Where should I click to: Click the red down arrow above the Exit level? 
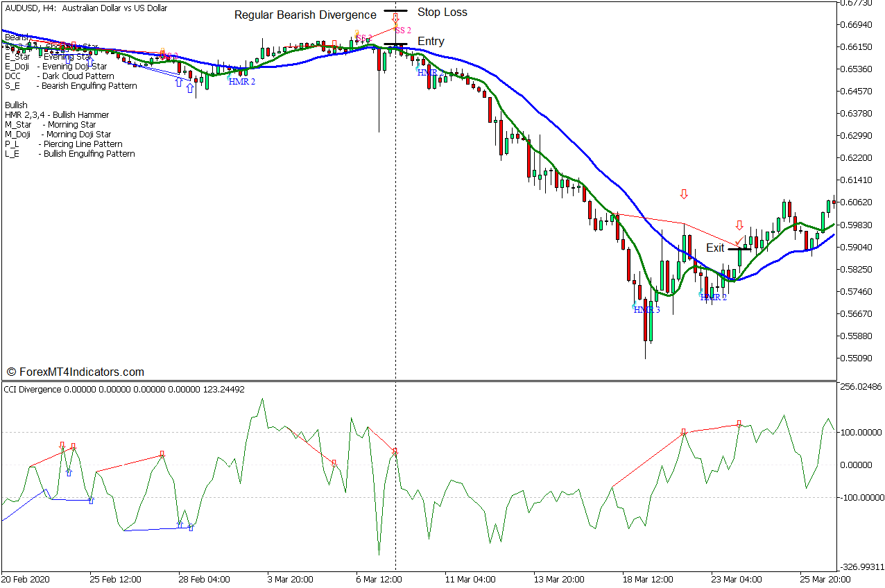pos(739,224)
